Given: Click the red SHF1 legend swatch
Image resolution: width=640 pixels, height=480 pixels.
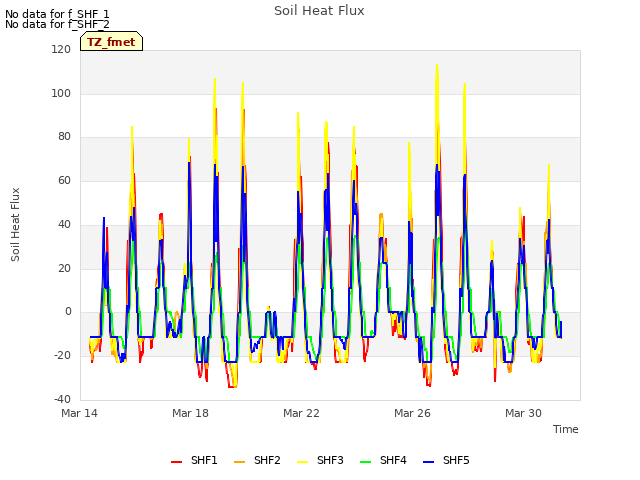Looking at the screenshot, I should pyautogui.click(x=176, y=462).
